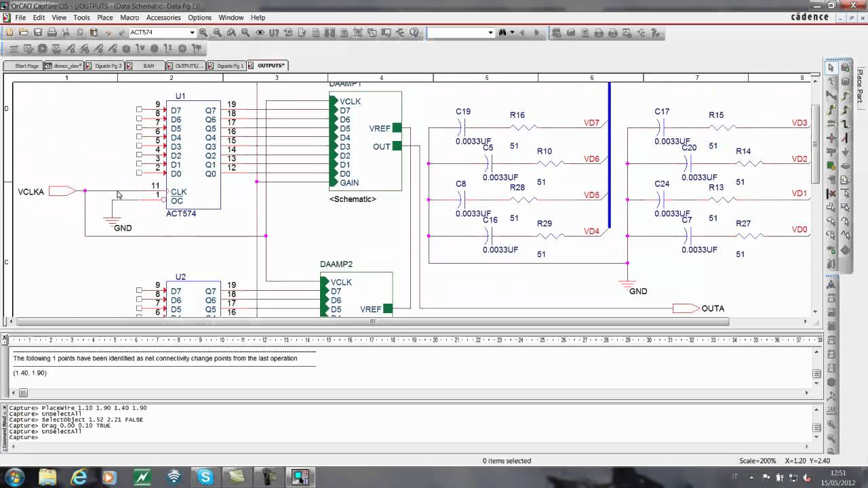Click the Zoom In magnifier icon
Screen dimensions: 868x488
coord(203,32)
